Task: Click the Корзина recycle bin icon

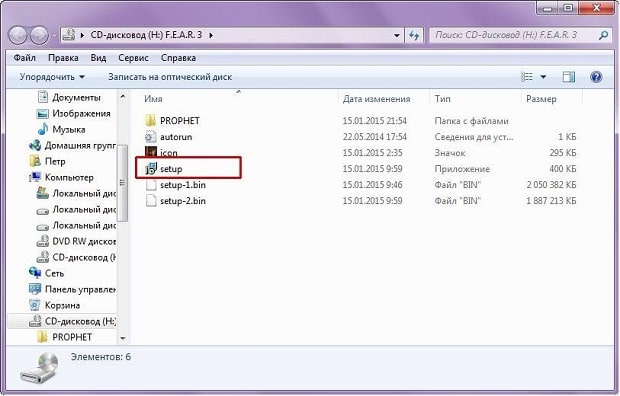Action: tap(35, 305)
